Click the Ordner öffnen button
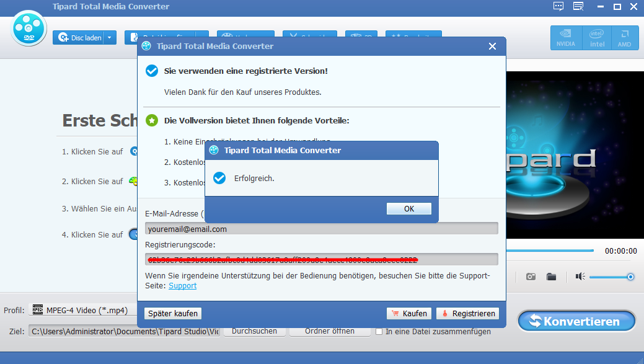Viewport: 644px width, 364px height. 329,331
